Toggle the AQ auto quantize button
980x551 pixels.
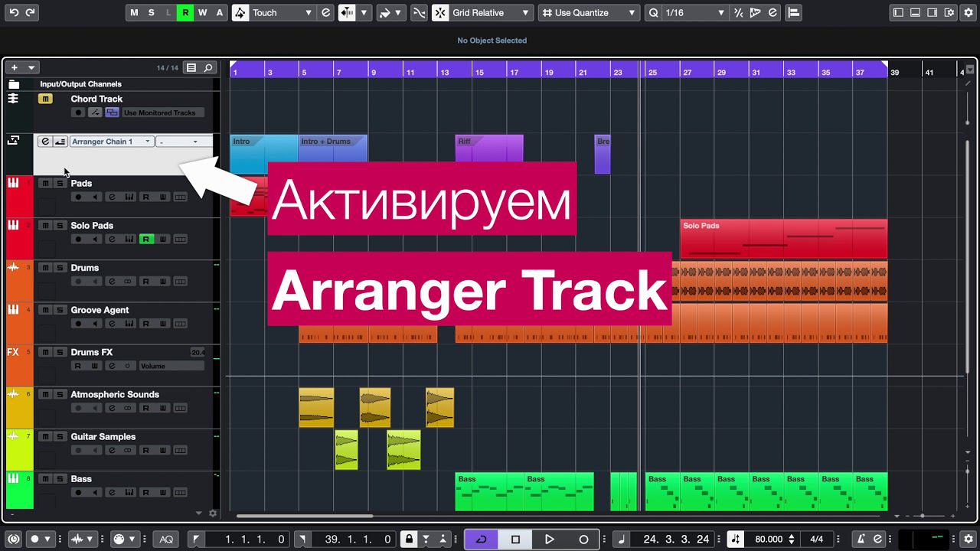[x=166, y=540]
